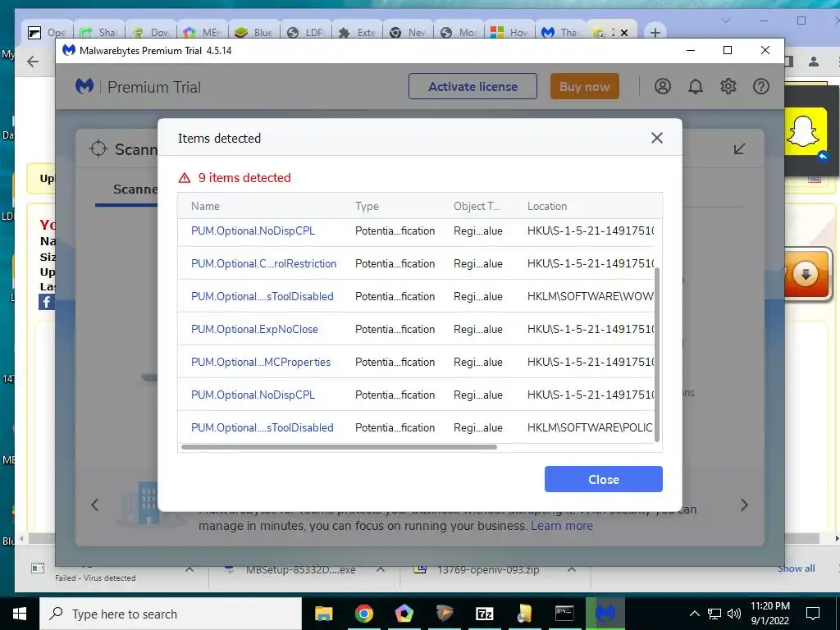Go to next promo slide arrow
This screenshot has height=630, width=840.
[744, 504]
